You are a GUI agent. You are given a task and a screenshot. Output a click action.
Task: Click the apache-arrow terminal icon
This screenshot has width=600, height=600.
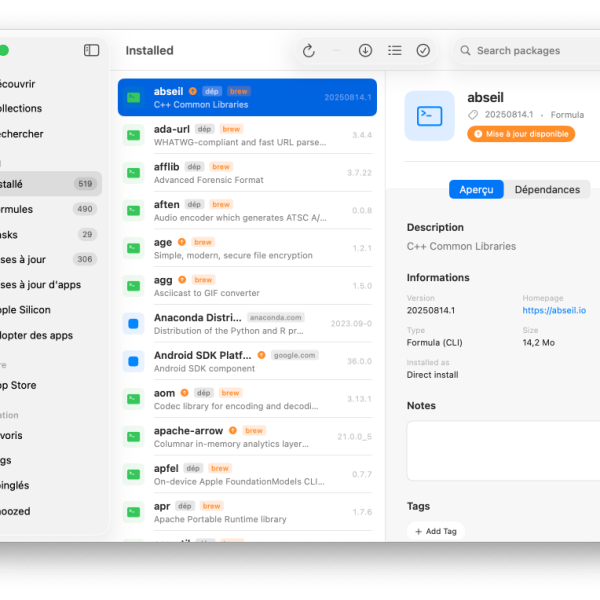click(x=134, y=437)
